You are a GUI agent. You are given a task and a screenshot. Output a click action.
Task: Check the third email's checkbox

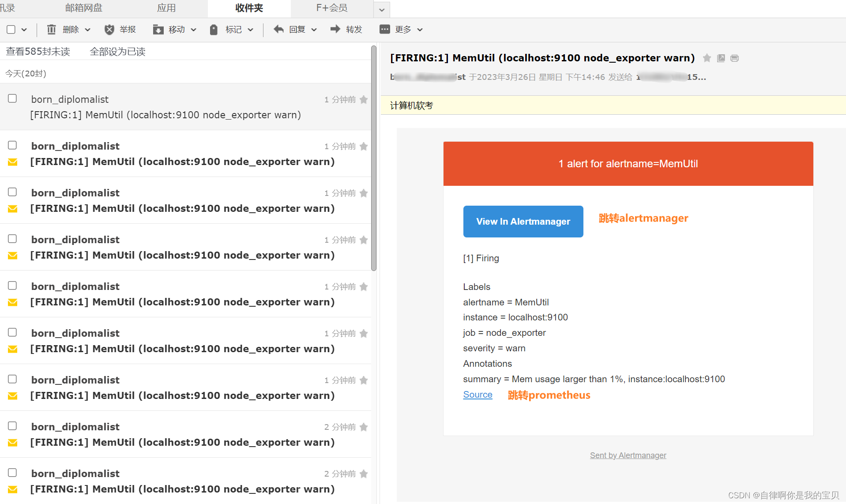tap(12, 192)
